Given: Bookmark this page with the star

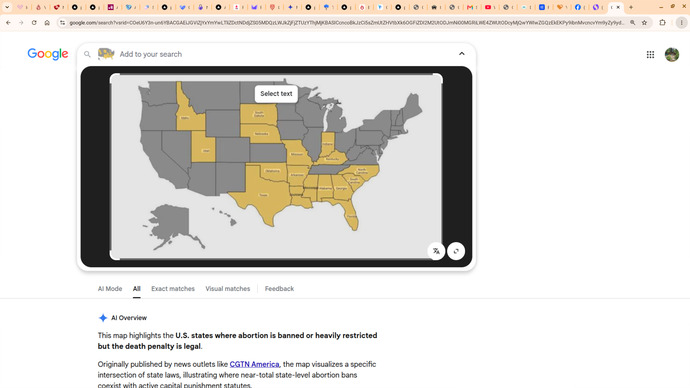Looking at the screenshot, I should click(x=644, y=22).
